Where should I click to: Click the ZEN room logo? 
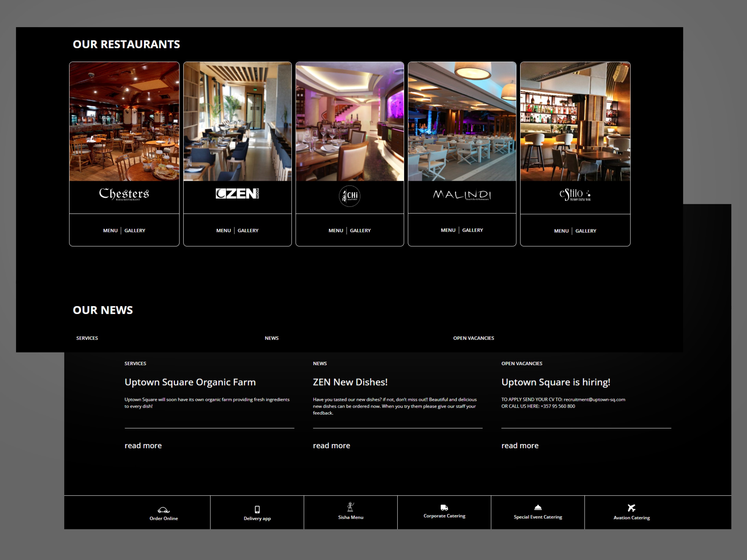point(237,193)
